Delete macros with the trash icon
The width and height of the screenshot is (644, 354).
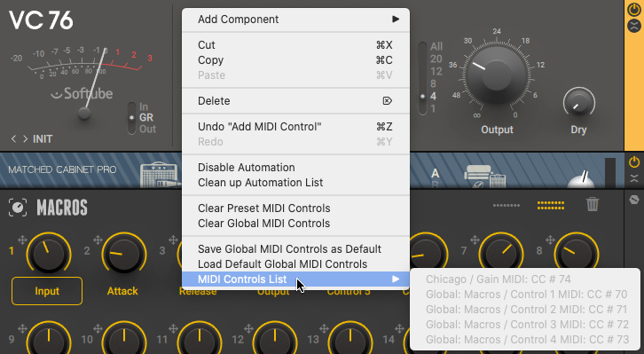pyautogui.click(x=593, y=204)
